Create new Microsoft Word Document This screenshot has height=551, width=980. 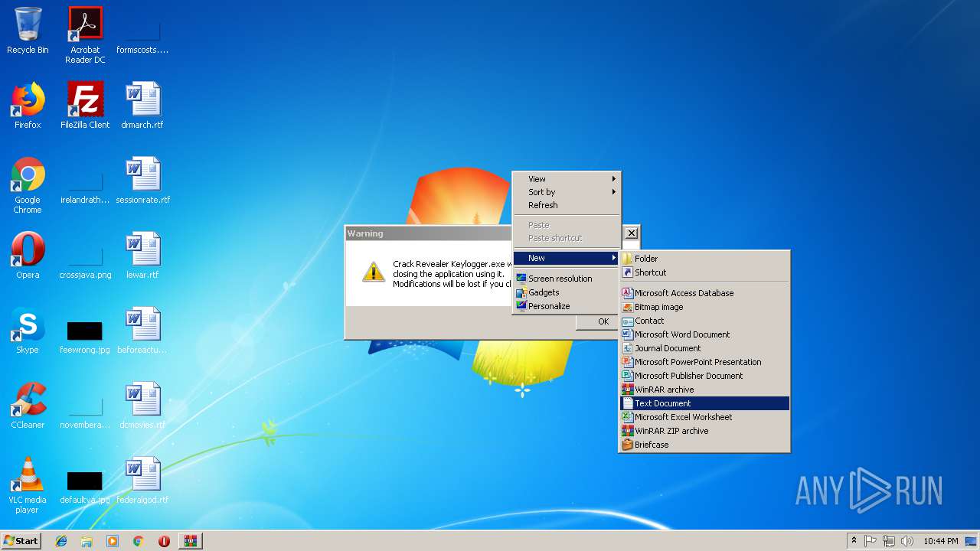coord(704,334)
